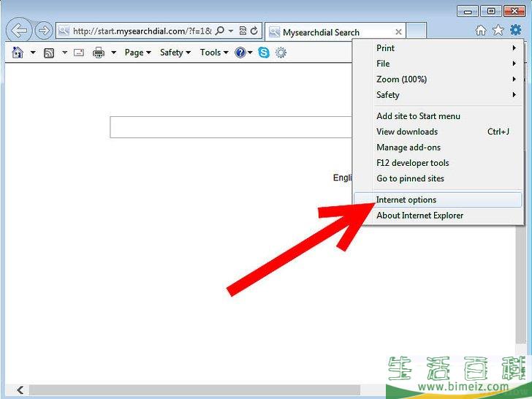Screen dimensions: 532x399
Task: Click the Print printer icon
Action: [99, 53]
